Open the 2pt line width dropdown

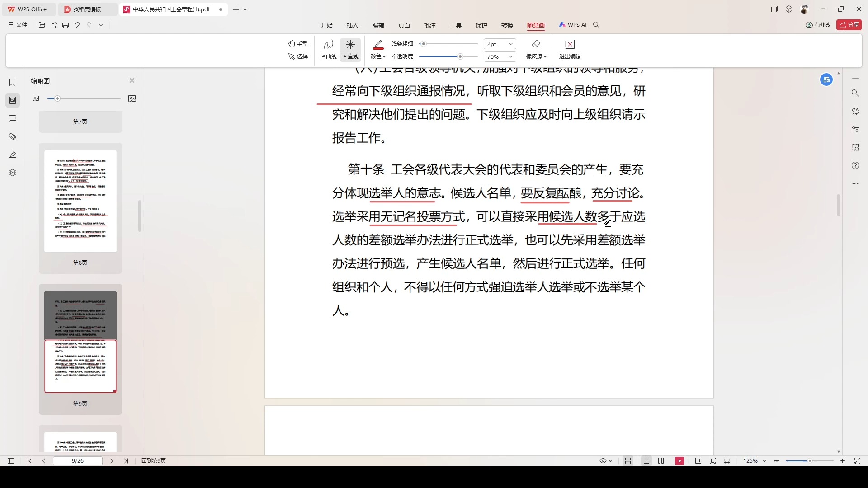[x=500, y=44]
